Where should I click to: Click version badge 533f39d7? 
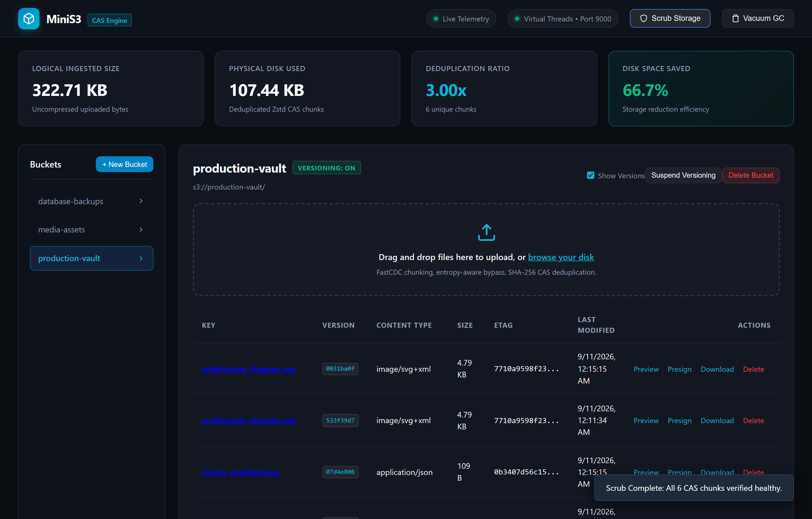click(340, 421)
